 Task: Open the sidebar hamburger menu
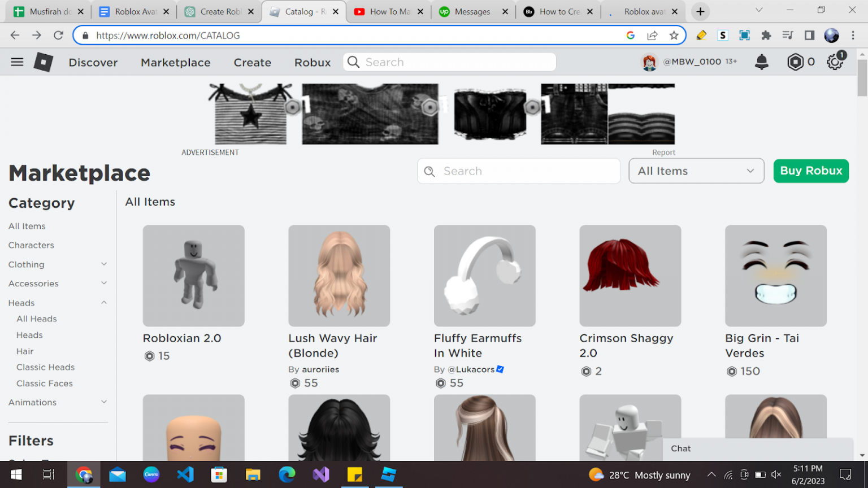16,62
